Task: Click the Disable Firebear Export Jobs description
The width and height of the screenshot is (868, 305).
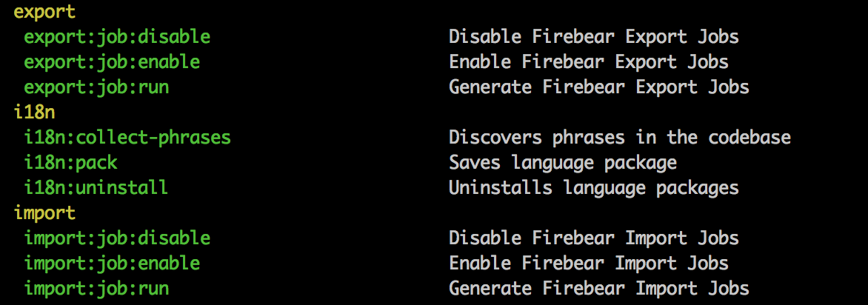Action: 594,37
